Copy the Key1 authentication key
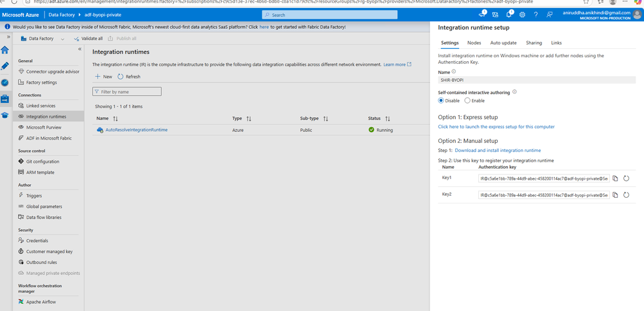Screen dimensions: 644x311 [615, 178]
